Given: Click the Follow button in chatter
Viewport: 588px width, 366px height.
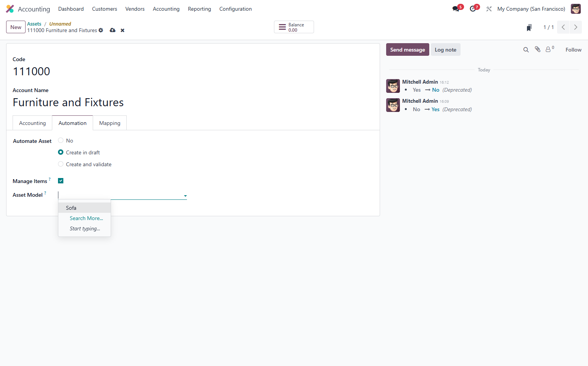Looking at the screenshot, I should [573, 50].
